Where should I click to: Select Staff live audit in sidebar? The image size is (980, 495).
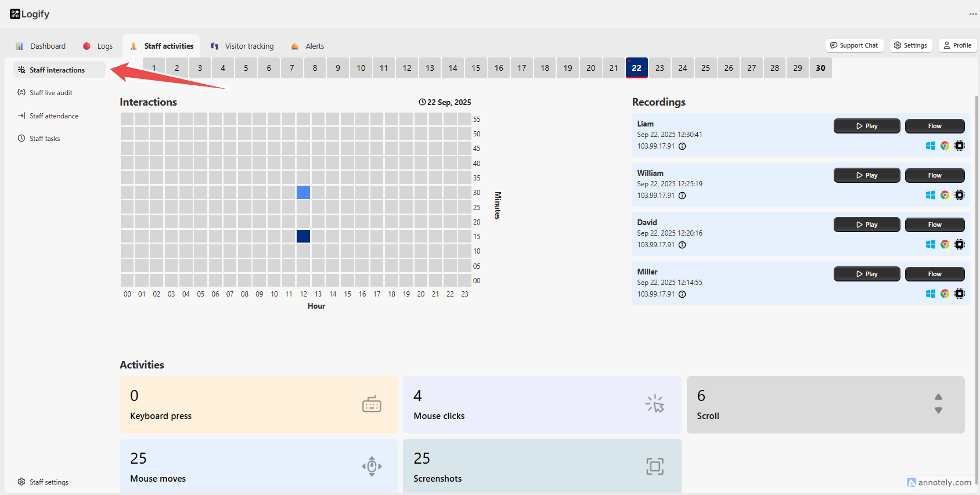(x=45, y=93)
